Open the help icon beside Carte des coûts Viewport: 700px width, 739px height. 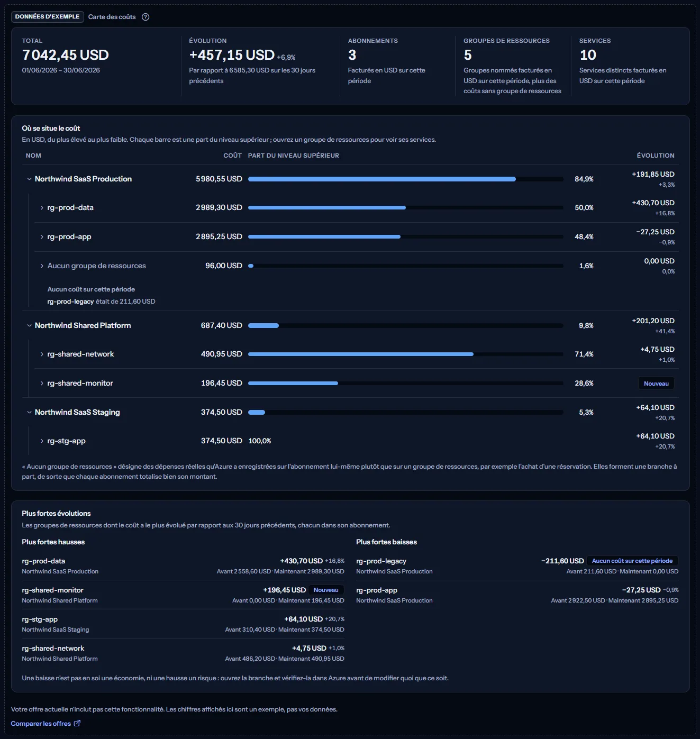(146, 17)
